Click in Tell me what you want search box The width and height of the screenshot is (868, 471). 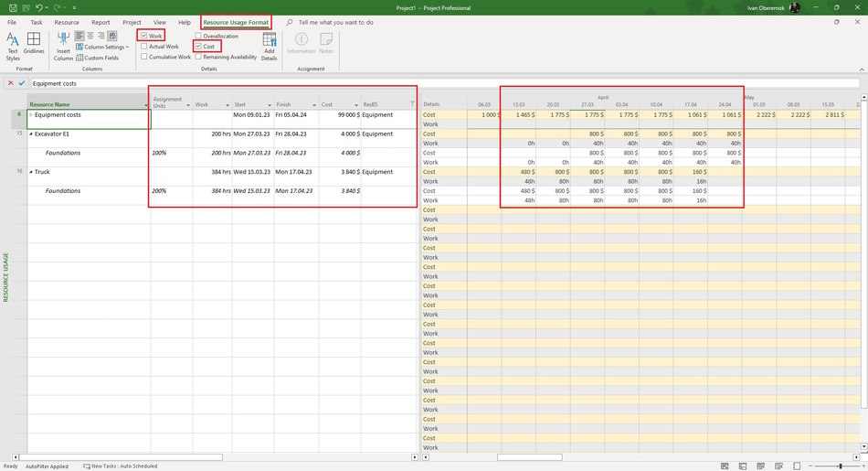335,22
